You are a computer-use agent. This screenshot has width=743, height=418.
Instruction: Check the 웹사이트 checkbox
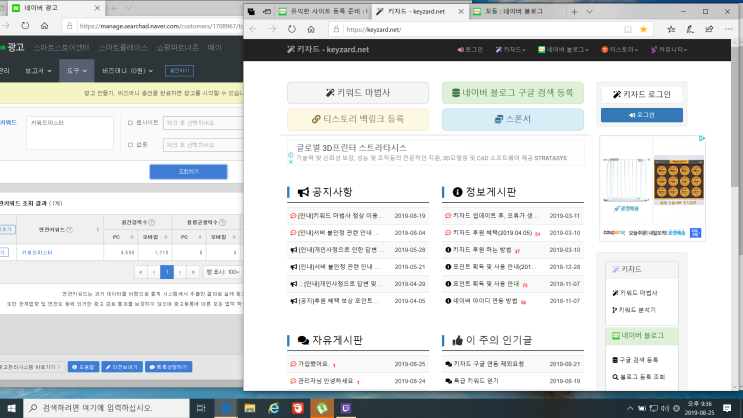tap(130, 123)
